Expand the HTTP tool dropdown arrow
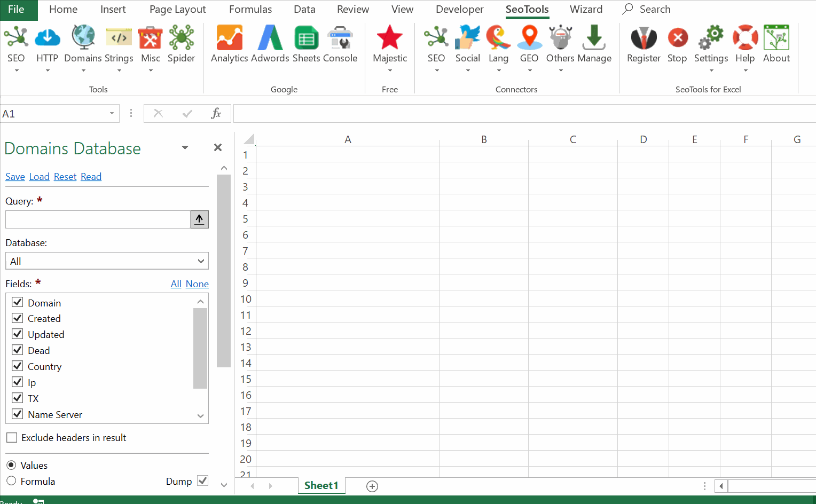This screenshot has width=816, height=504. [x=48, y=70]
